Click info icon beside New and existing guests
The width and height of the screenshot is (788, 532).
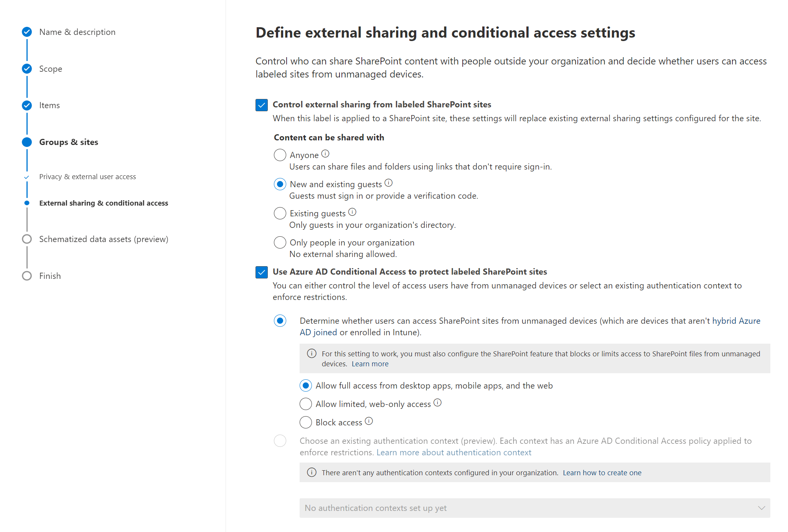click(x=389, y=183)
